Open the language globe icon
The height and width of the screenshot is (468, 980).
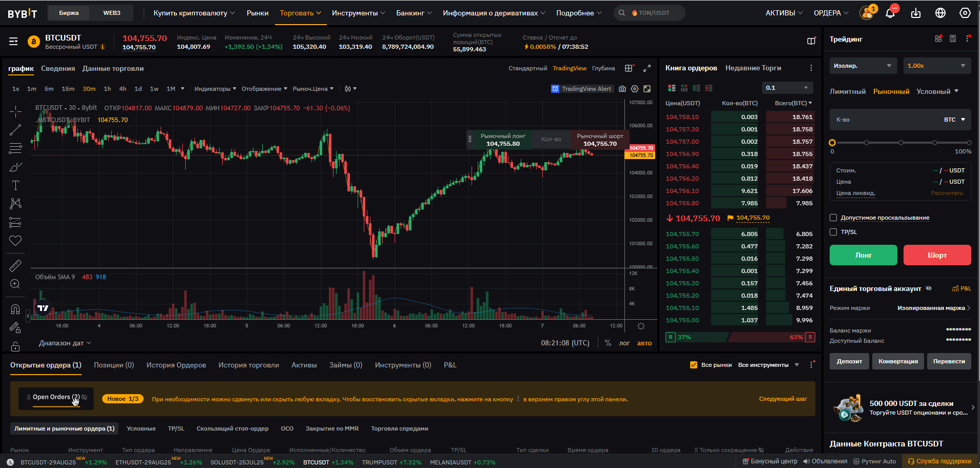[x=940, y=13]
